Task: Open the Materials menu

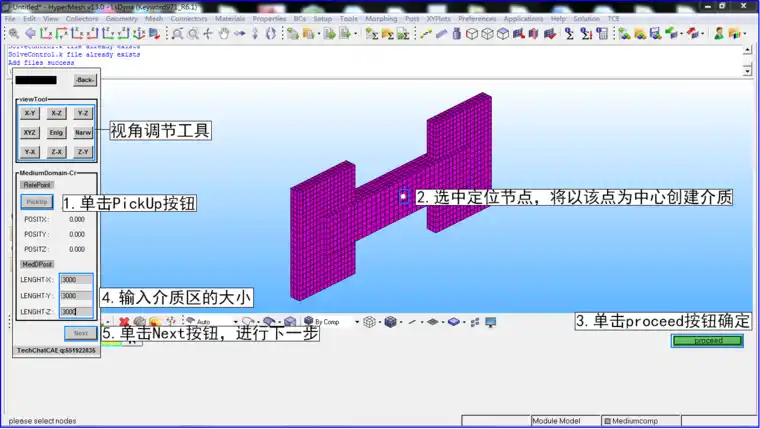Action: click(x=230, y=18)
